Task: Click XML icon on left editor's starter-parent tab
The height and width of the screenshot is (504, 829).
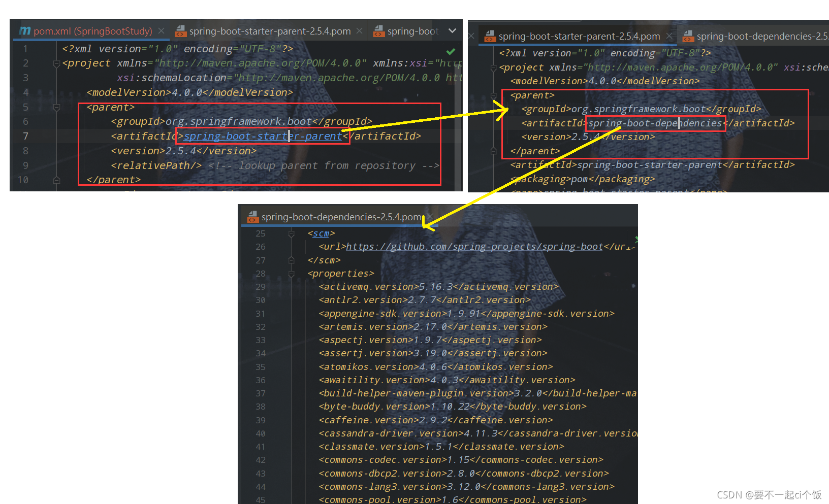Action: coord(180,31)
